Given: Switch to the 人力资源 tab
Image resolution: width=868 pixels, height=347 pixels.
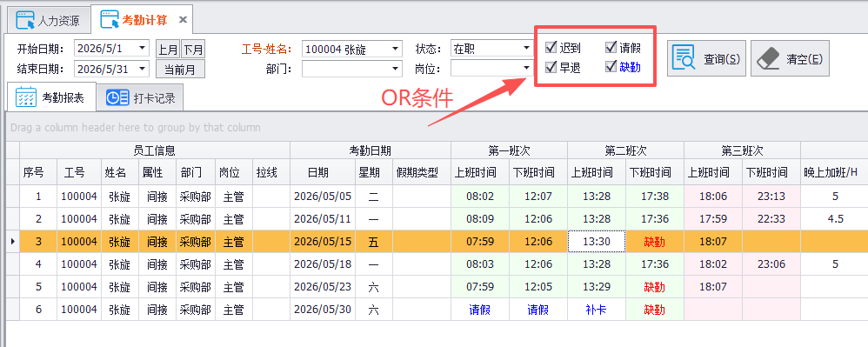Looking at the screenshot, I should tap(48, 21).
